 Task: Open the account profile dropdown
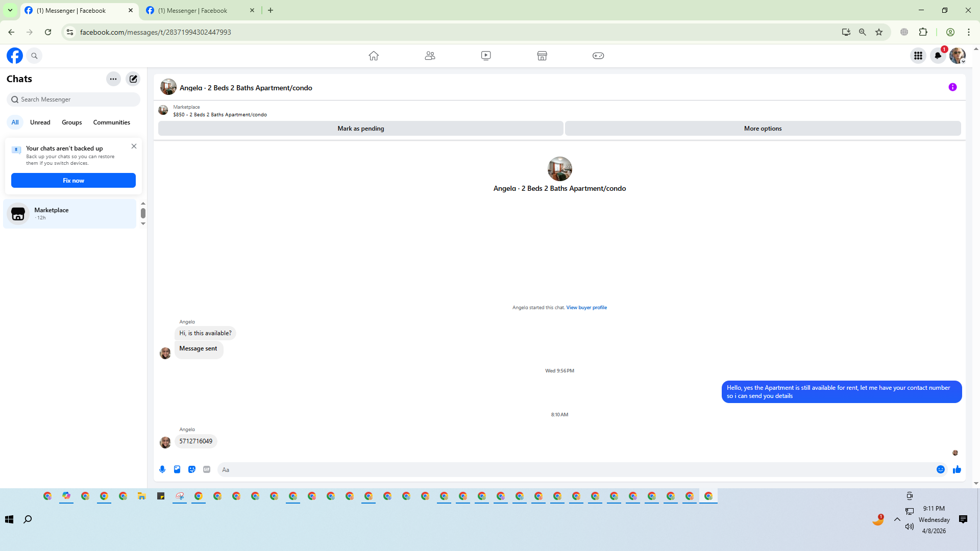[x=958, y=56]
